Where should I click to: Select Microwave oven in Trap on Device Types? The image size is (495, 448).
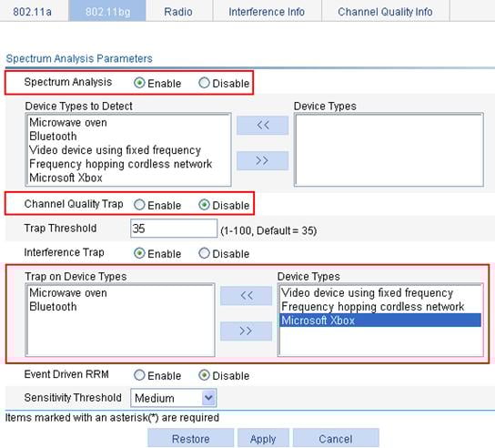click(x=68, y=292)
